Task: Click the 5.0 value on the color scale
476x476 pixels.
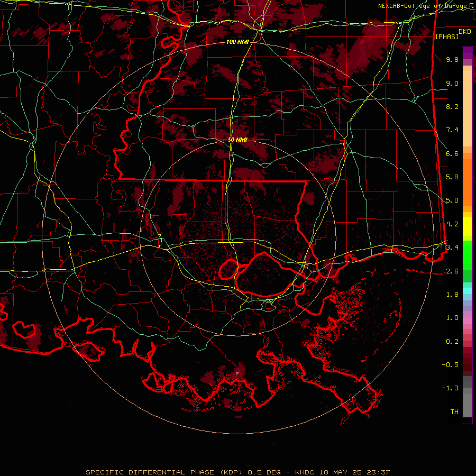Action: pyautogui.click(x=452, y=200)
